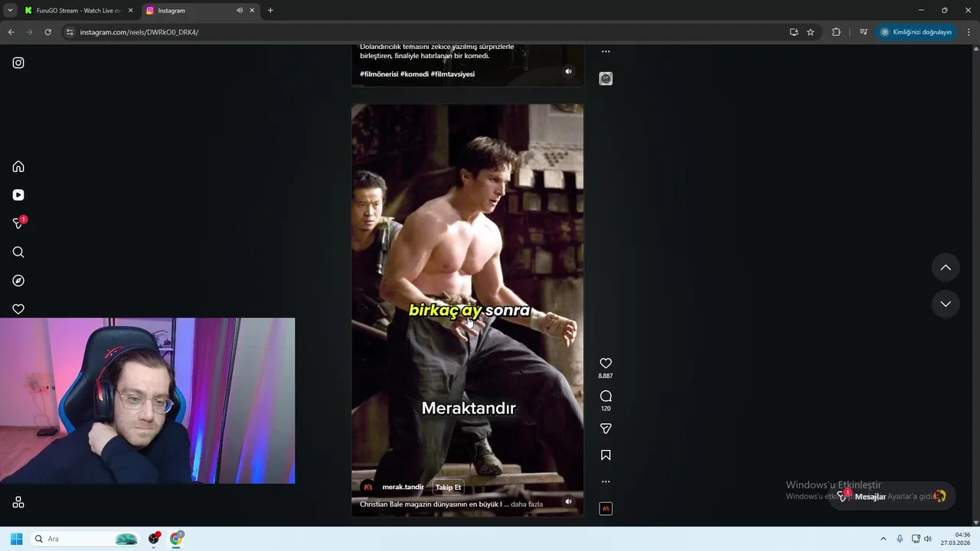Open a new browser tab
The height and width of the screenshot is (551, 980).
click(270, 11)
